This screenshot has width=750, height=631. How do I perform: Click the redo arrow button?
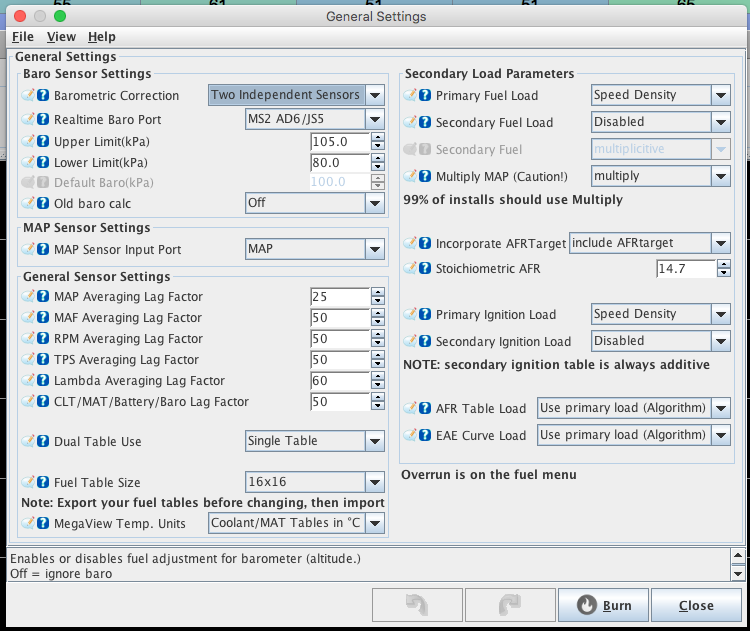click(x=509, y=605)
